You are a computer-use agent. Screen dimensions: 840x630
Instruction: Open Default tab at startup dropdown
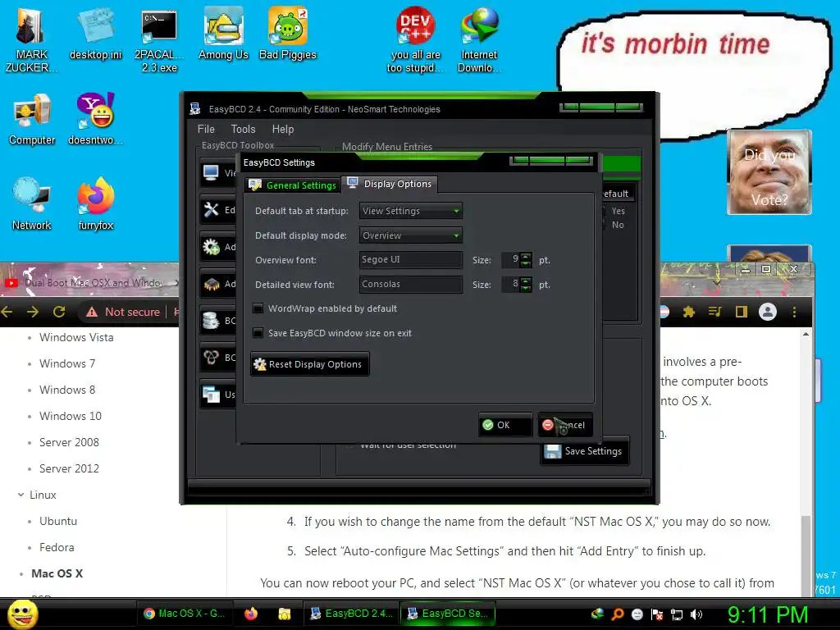[x=411, y=211]
